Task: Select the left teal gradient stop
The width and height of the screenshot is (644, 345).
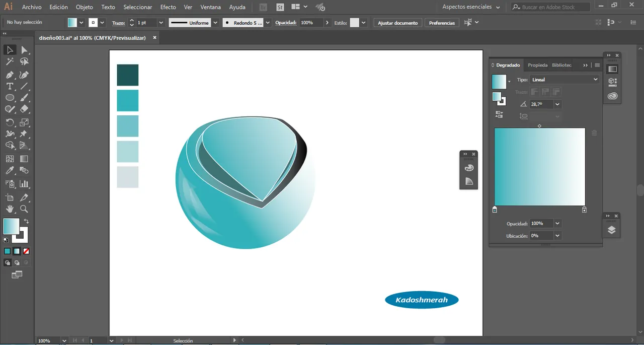Action: click(495, 210)
